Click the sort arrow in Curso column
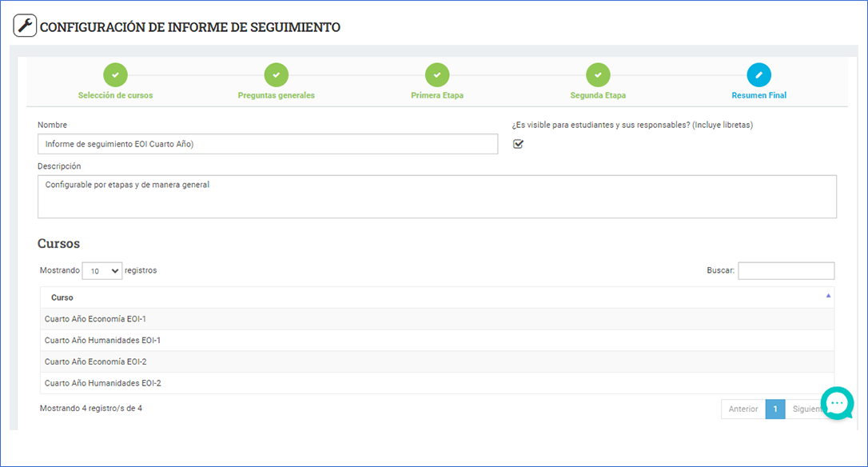The height and width of the screenshot is (467, 868). click(828, 296)
